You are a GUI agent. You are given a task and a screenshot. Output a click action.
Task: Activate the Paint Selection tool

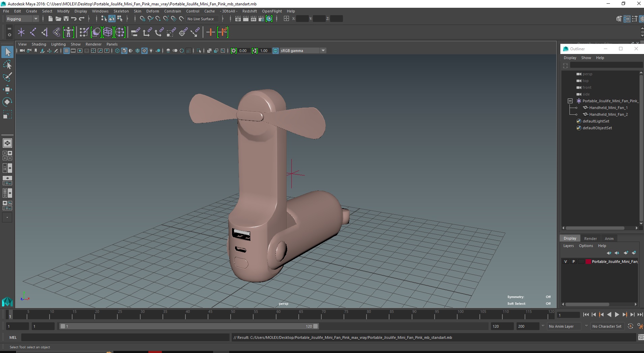pos(7,77)
